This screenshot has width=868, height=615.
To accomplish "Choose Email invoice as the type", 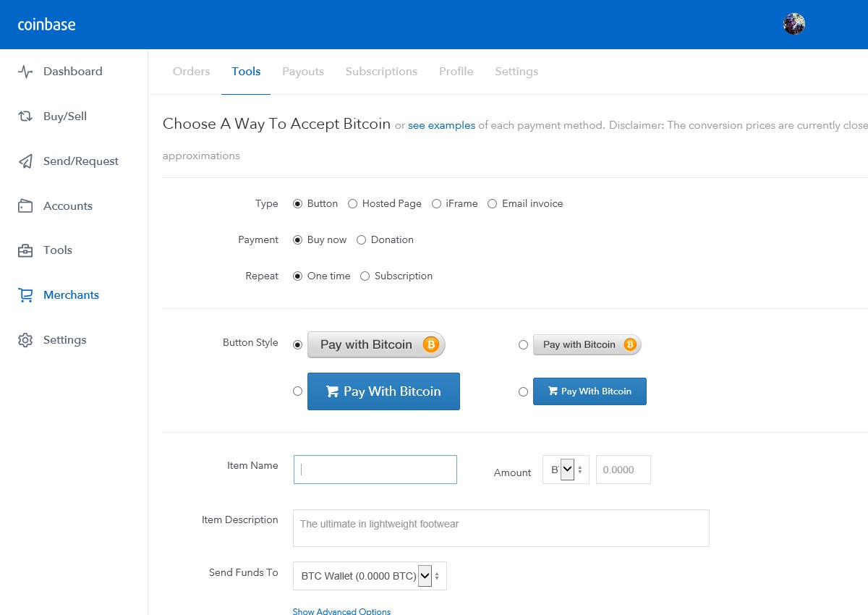I will (x=492, y=204).
